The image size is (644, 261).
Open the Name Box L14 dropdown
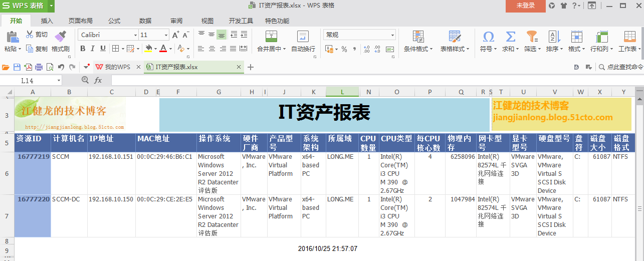59,80
